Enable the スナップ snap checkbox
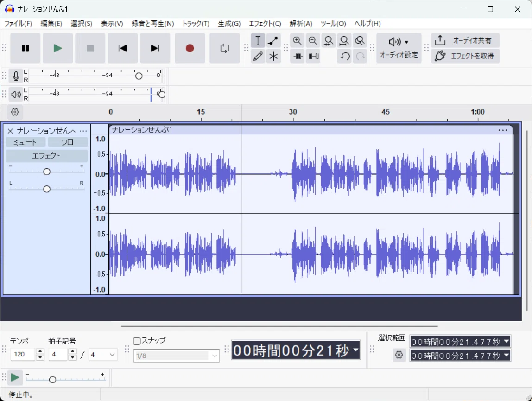The height and width of the screenshot is (401, 532). [137, 341]
